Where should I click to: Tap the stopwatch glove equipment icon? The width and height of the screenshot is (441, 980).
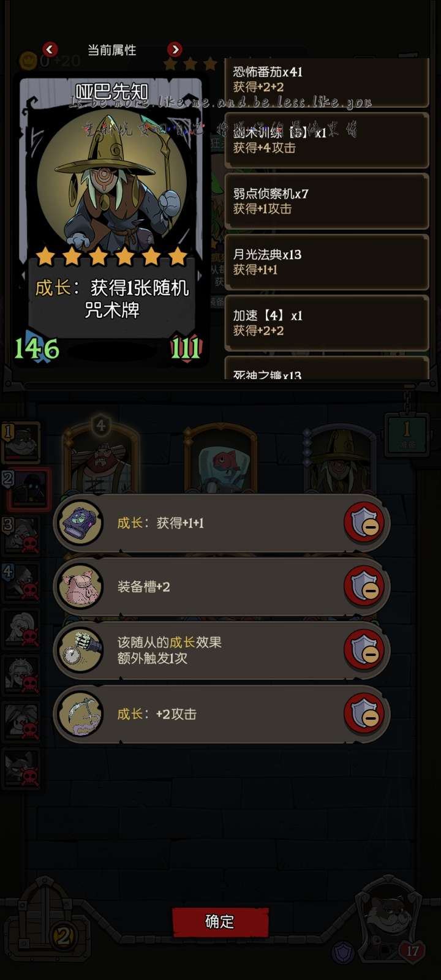[80, 650]
